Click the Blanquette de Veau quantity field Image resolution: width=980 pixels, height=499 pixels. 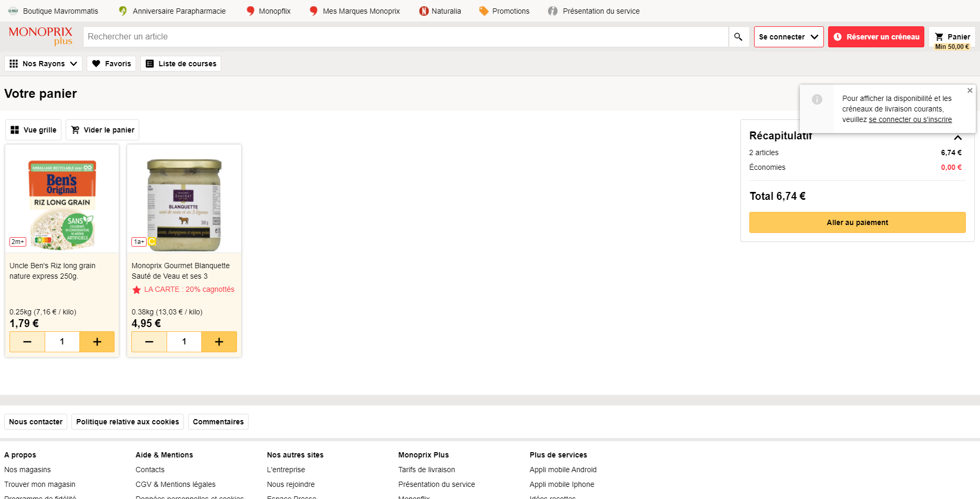tap(184, 342)
